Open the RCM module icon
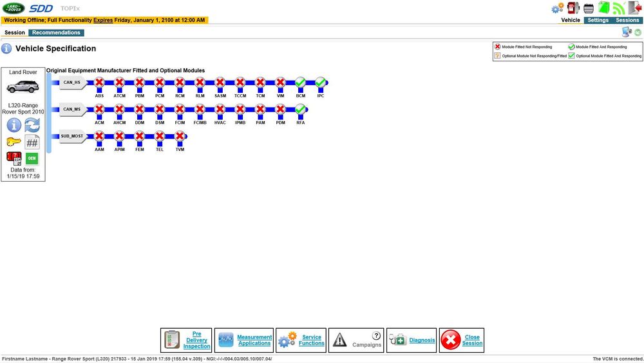 click(180, 83)
